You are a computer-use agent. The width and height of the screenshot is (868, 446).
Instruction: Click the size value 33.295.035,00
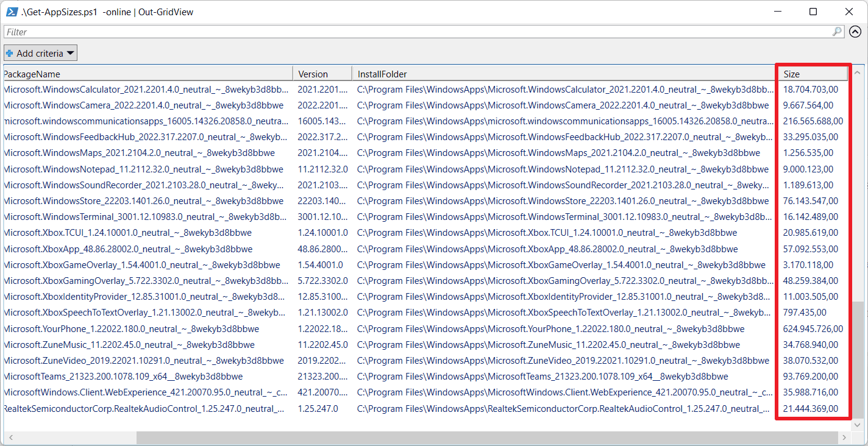(x=810, y=136)
